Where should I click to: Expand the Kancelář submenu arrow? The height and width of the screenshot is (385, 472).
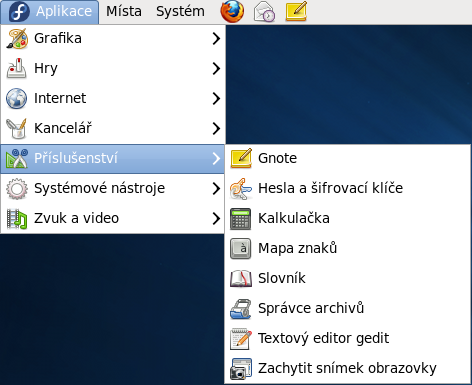[x=216, y=129]
